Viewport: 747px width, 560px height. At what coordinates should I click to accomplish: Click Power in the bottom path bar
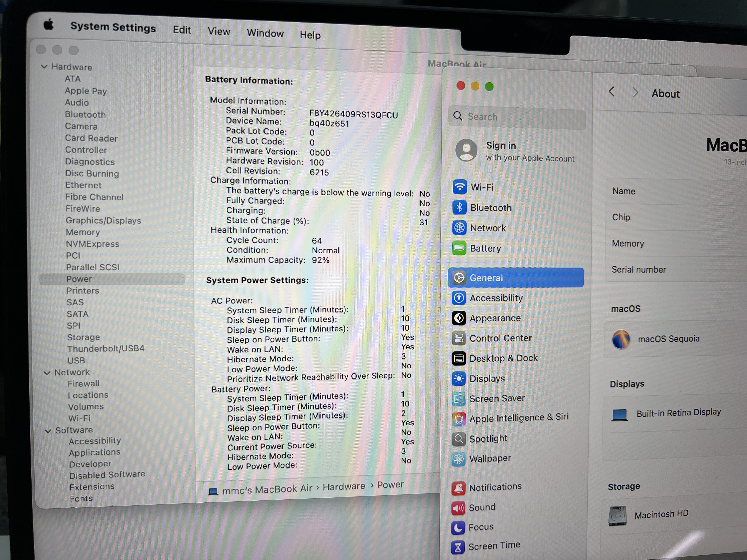[x=390, y=485]
